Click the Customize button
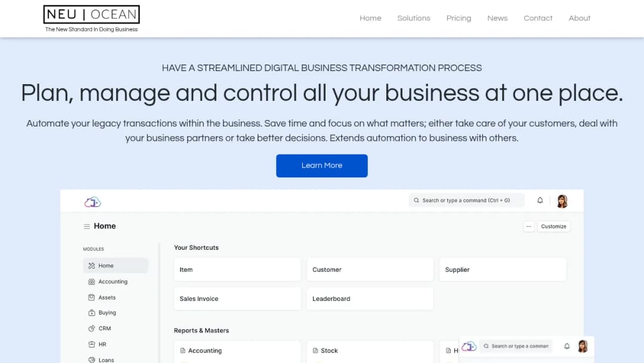The image size is (644, 363). tap(553, 226)
